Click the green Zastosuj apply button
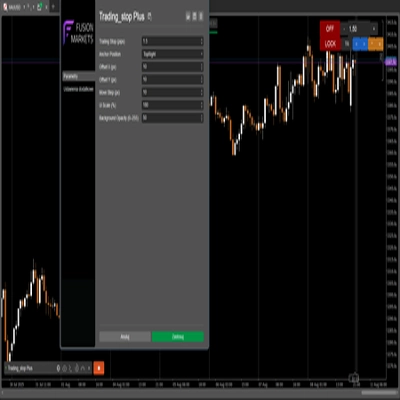 click(x=178, y=337)
